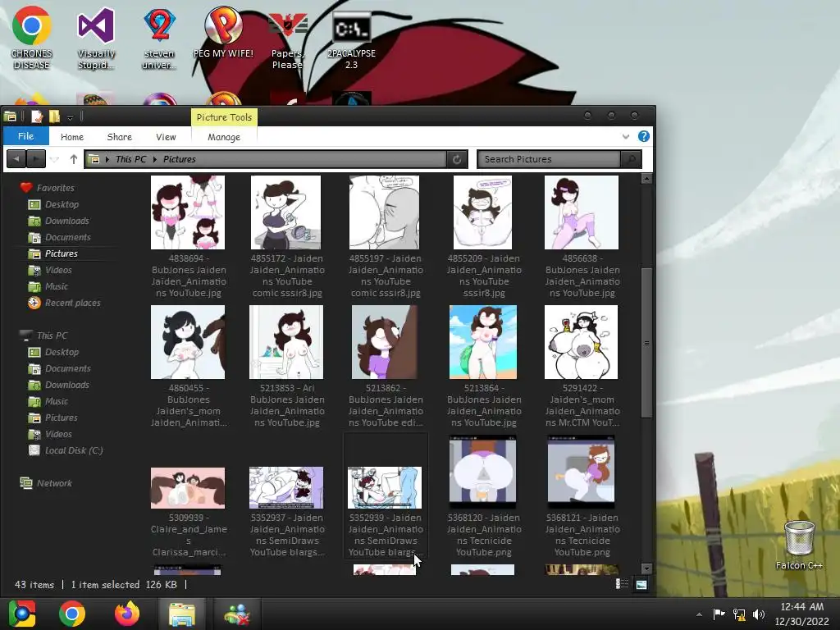Launch Chrome from the taskbar
840x630 pixels.
pos(72,614)
